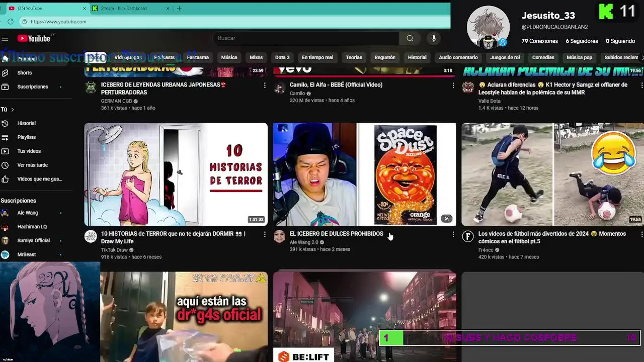
Task: Click the search magnifier button
Action: pyautogui.click(x=410, y=38)
